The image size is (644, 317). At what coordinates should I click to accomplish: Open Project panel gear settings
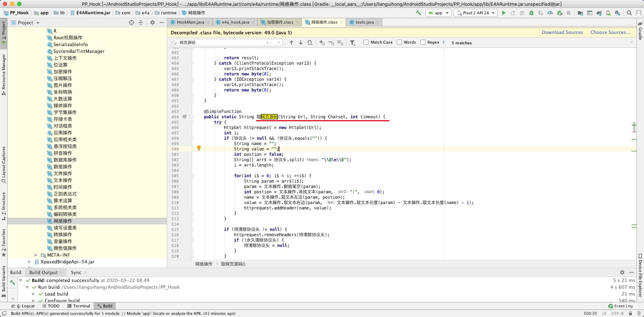coord(153,23)
